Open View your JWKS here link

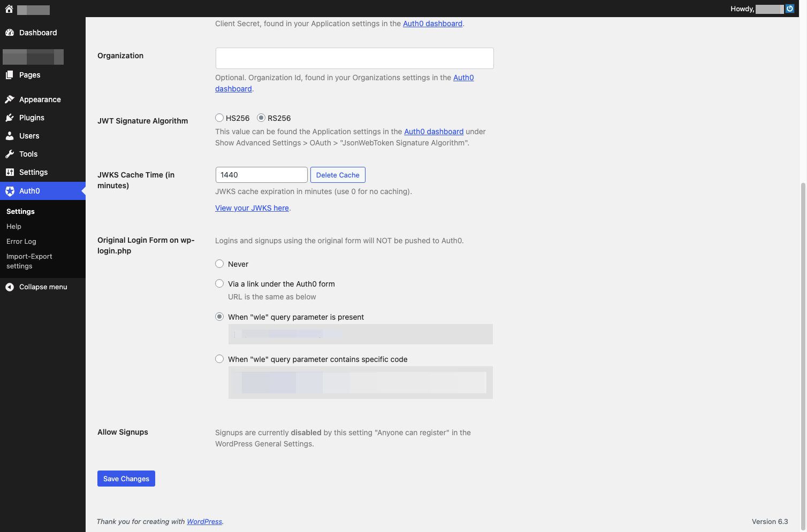[252, 208]
